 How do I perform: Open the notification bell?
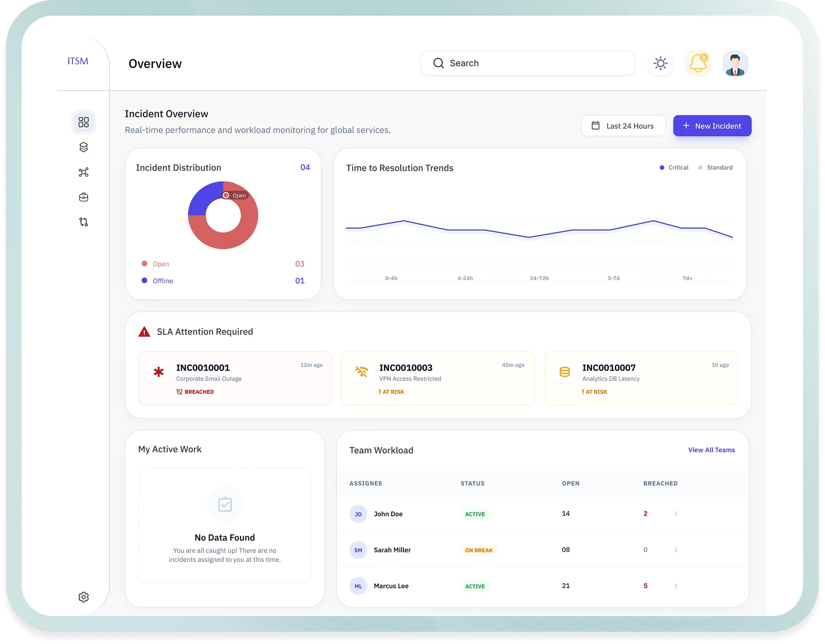pos(698,63)
